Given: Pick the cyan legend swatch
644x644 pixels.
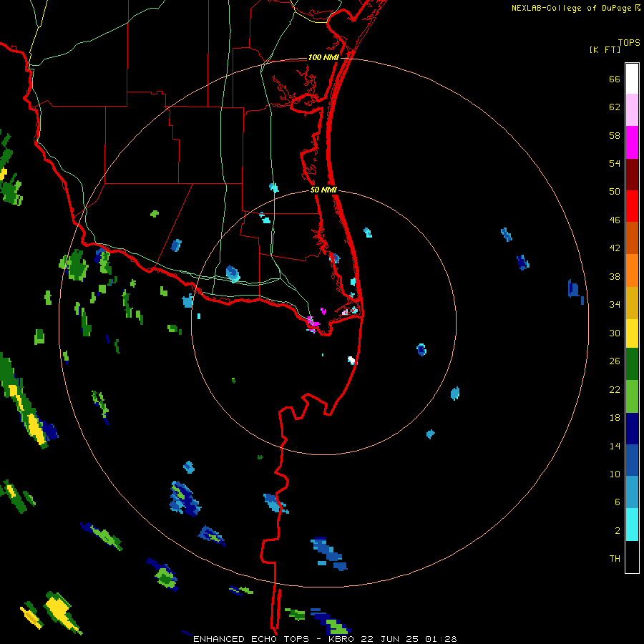Looking at the screenshot, I should (x=632, y=525).
